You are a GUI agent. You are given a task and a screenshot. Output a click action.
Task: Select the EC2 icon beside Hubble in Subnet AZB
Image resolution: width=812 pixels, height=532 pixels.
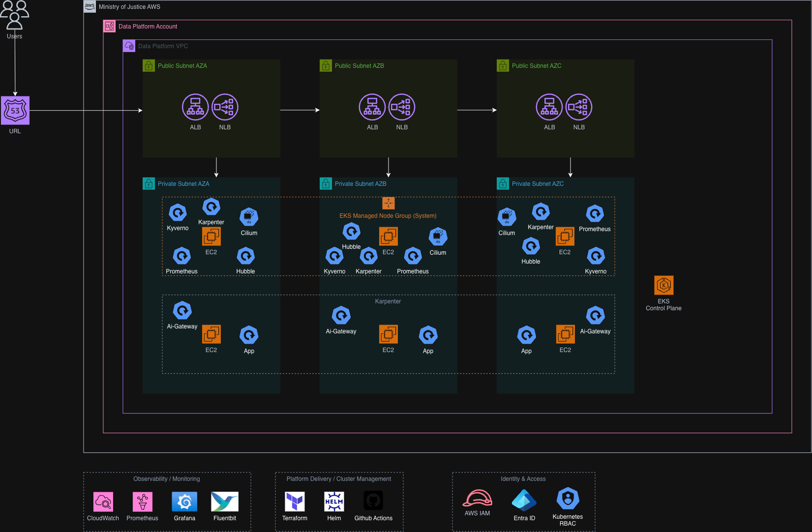389,236
